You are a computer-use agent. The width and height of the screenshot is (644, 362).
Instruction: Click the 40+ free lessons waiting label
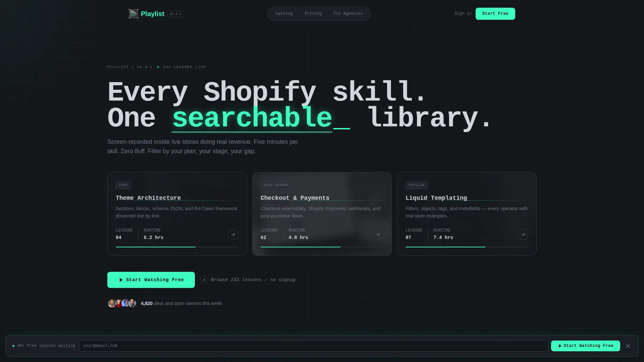tap(46, 346)
